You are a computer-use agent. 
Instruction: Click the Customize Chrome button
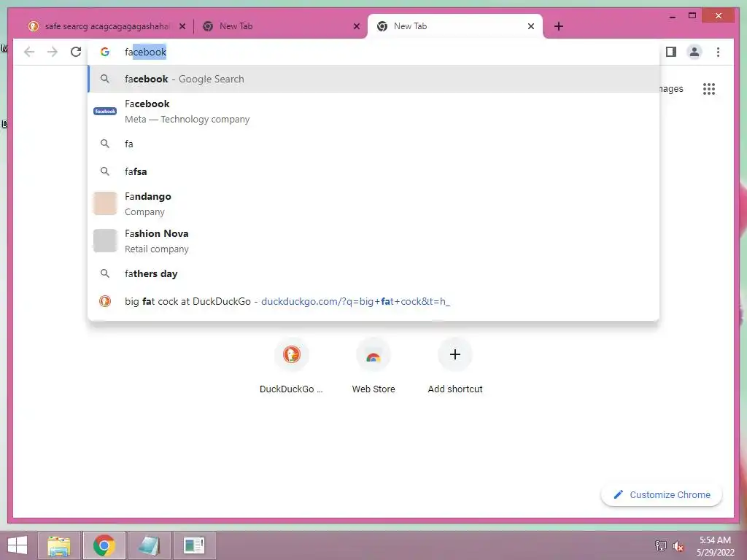[x=662, y=495]
